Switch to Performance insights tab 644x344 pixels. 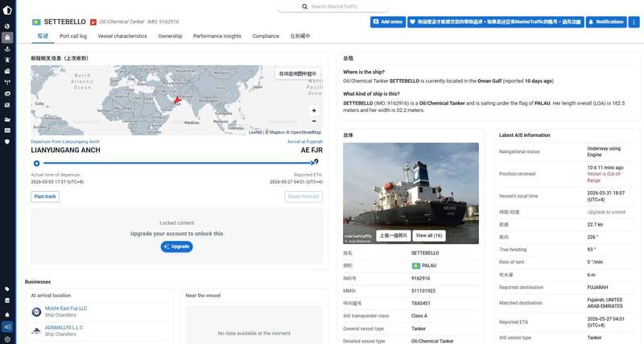click(217, 36)
